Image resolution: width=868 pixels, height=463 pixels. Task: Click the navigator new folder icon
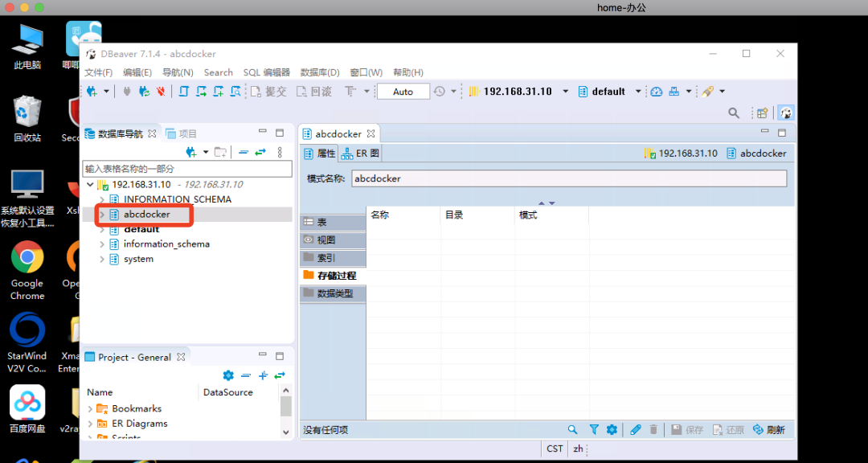220,152
